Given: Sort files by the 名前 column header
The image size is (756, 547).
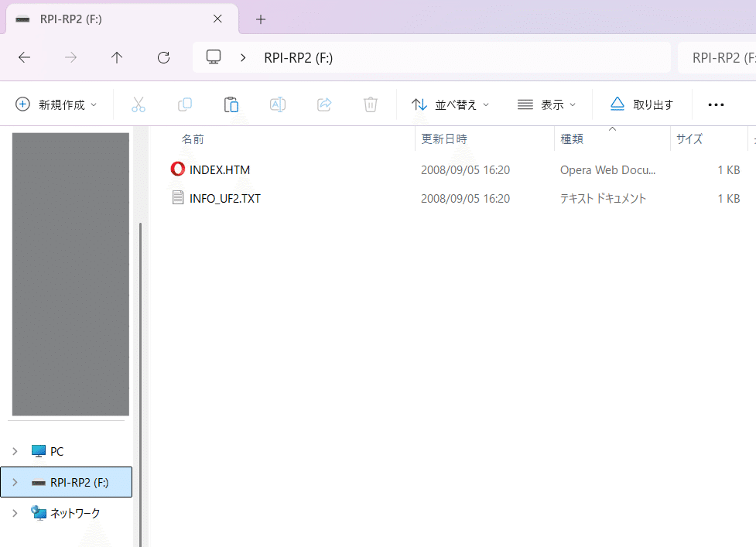Looking at the screenshot, I should (192, 139).
